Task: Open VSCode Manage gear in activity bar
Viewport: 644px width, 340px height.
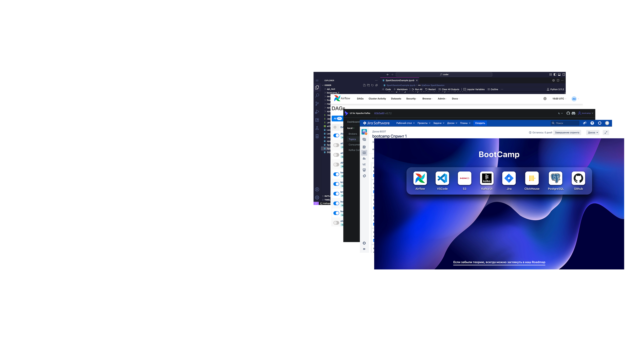Action: coord(317,197)
